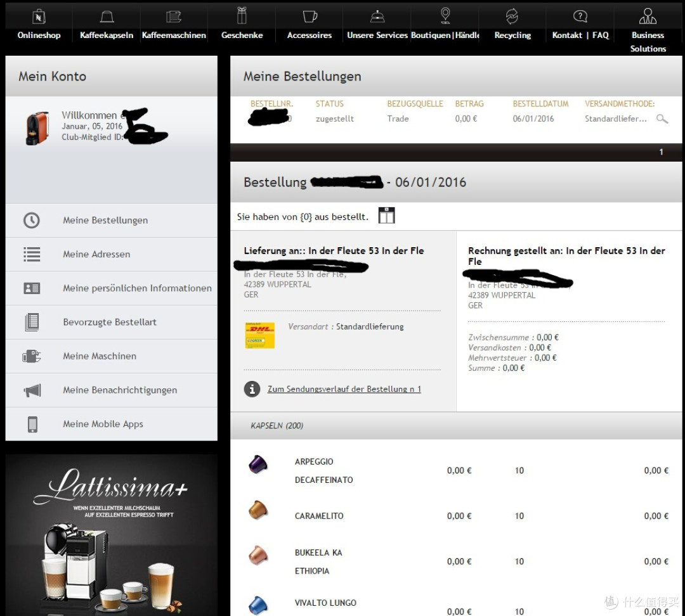The width and height of the screenshot is (685, 616).
Task: Click the blue Vivalto Lungo capsule image
Action: coord(258,605)
